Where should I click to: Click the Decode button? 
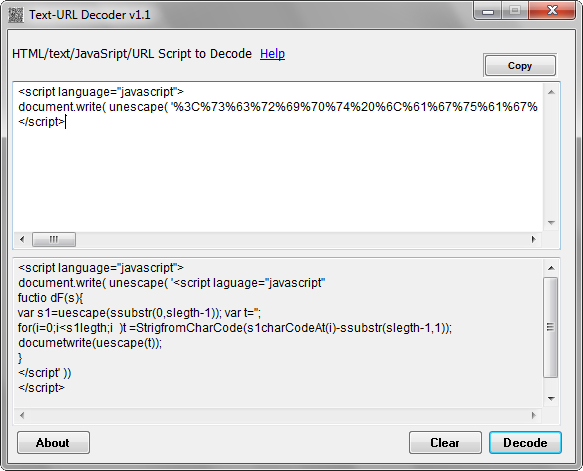point(525,443)
